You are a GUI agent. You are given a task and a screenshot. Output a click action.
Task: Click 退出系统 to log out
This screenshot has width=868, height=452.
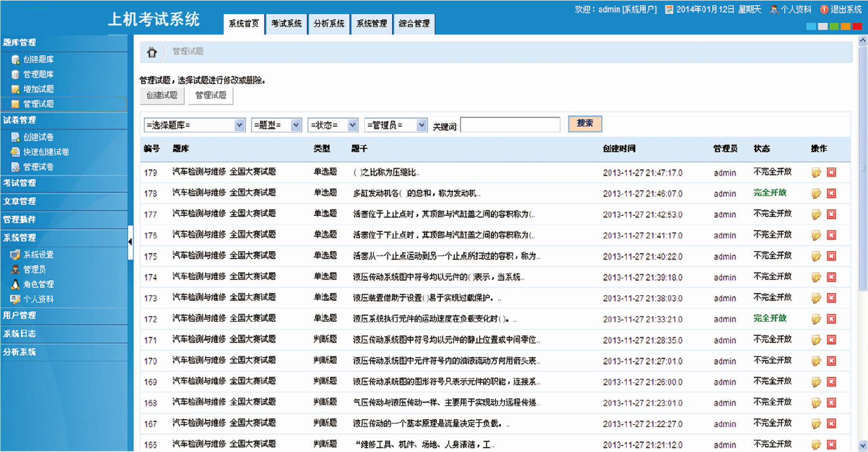(x=841, y=9)
